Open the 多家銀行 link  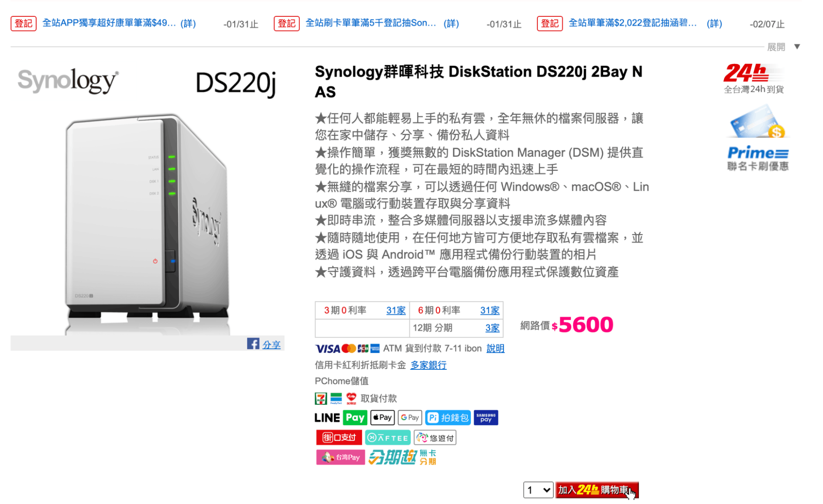point(428,365)
